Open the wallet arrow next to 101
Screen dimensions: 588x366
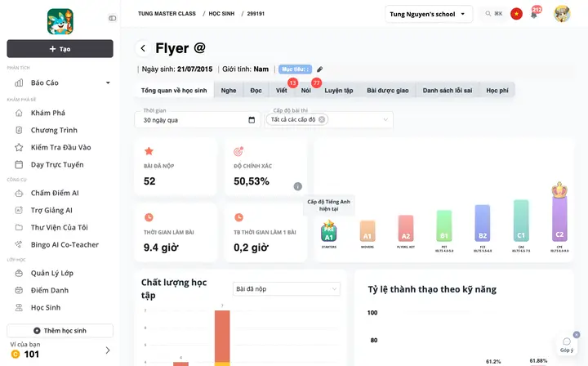(x=108, y=350)
